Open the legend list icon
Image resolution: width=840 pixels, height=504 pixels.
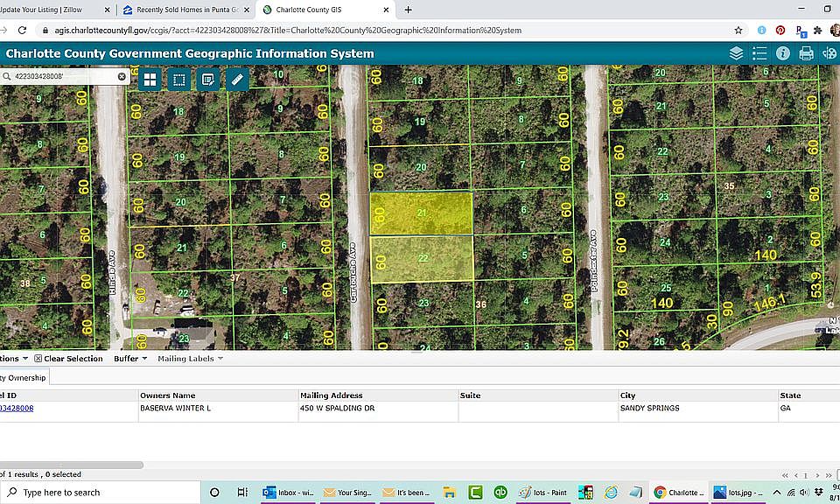(x=759, y=53)
